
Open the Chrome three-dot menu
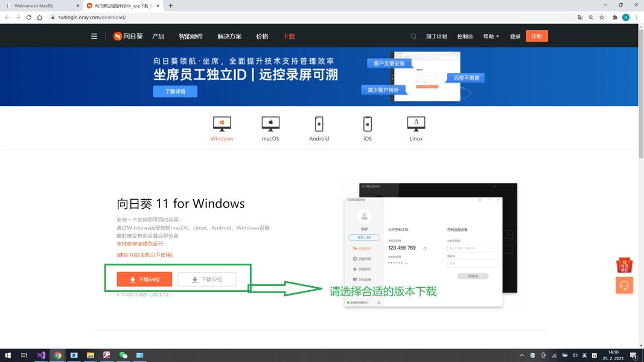pos(637,17)
